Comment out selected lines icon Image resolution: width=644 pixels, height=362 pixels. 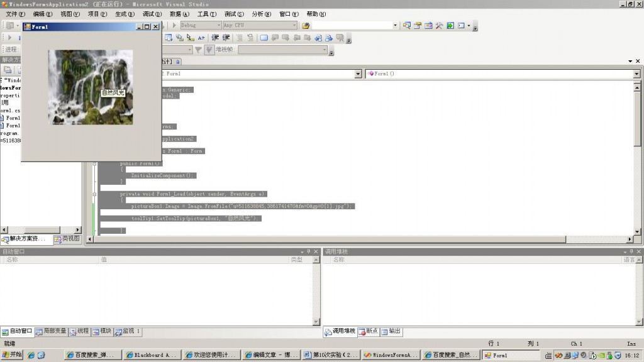pos(240,38)
